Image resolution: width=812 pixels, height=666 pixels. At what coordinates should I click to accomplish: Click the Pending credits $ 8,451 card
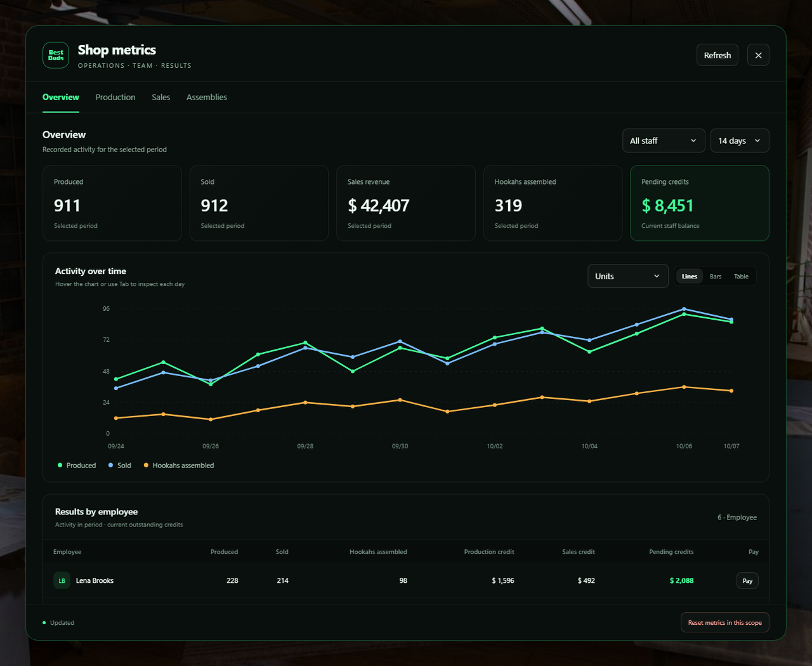pos(700,204)
